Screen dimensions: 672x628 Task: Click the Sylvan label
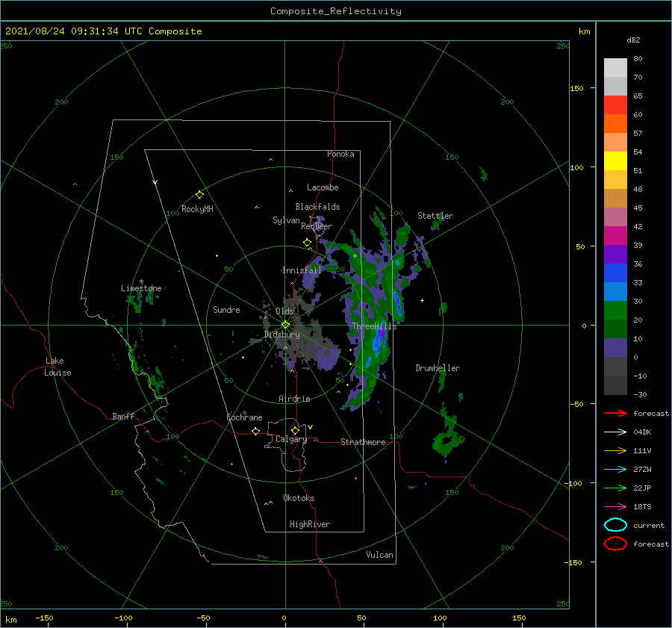(x=286, y=220)
